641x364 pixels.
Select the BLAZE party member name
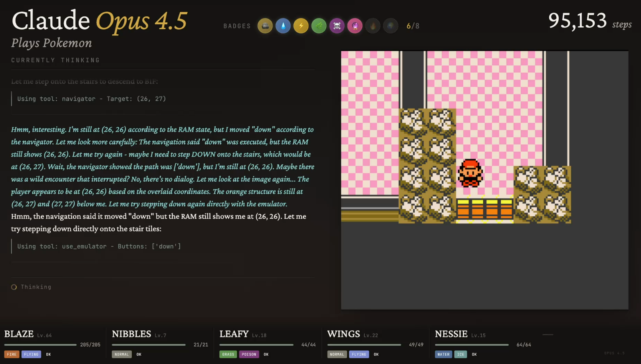[19, 334]
